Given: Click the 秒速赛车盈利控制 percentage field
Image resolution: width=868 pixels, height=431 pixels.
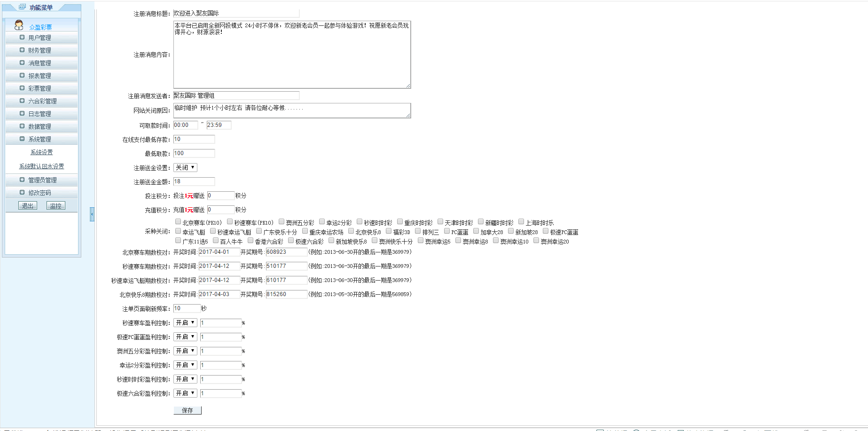Looking at the screenshot, I should click(221, 323).
